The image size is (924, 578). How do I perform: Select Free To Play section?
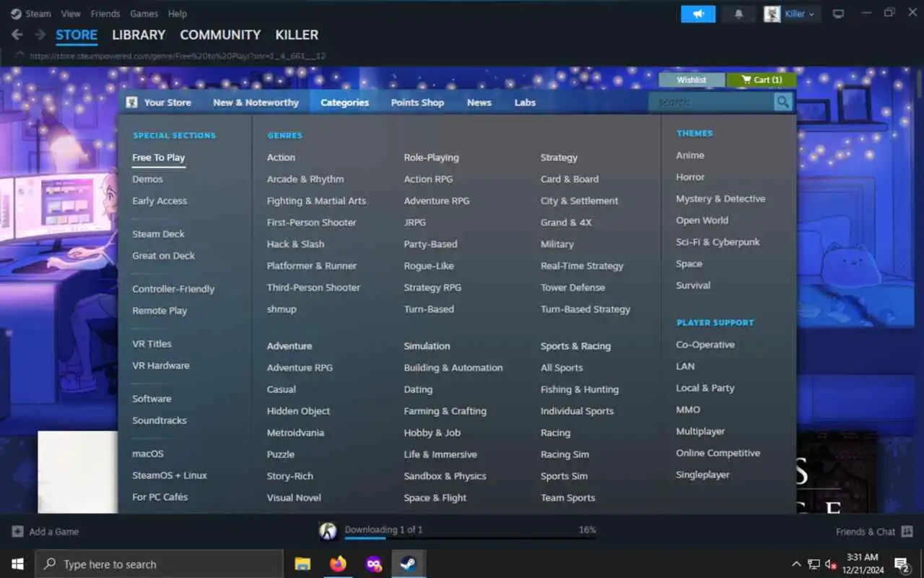click(158, 158)
